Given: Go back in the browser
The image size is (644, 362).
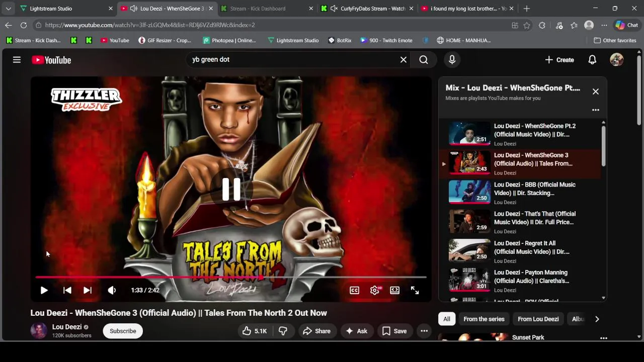Looking at the screenshot, I should [9, 25].
